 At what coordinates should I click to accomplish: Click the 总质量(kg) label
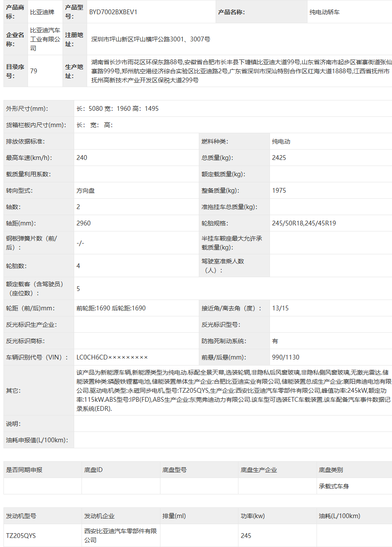tap(217, 158)
